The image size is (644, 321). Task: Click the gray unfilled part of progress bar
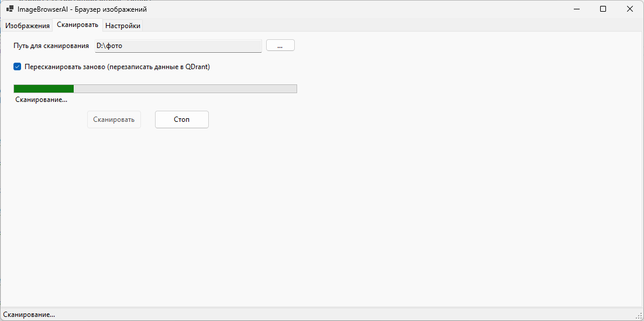[185, 89]
